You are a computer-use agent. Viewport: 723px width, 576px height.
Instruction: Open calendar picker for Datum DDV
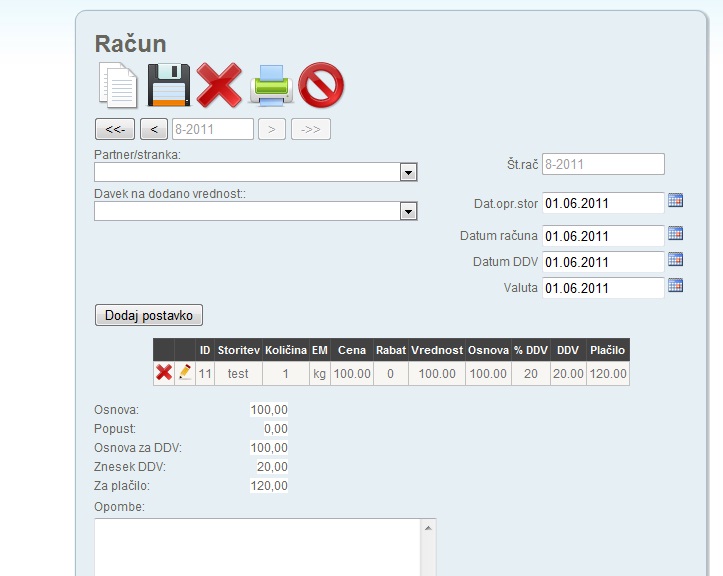(676, 260)
